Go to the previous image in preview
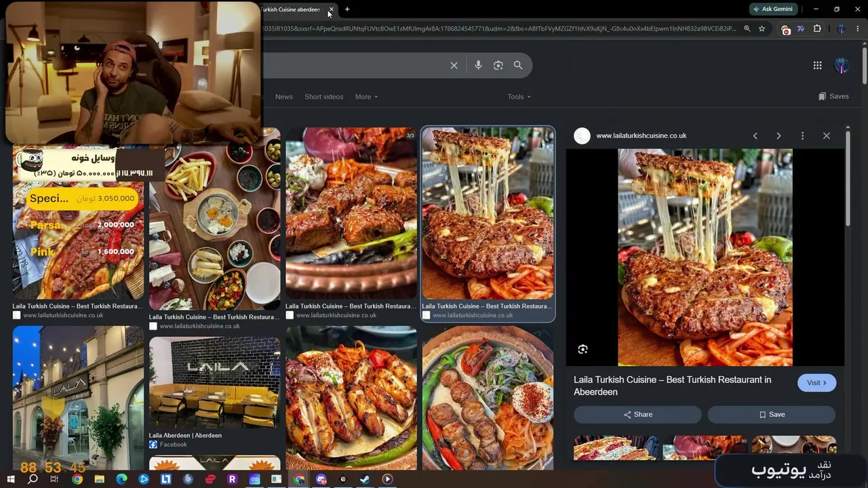 (755, 136)
